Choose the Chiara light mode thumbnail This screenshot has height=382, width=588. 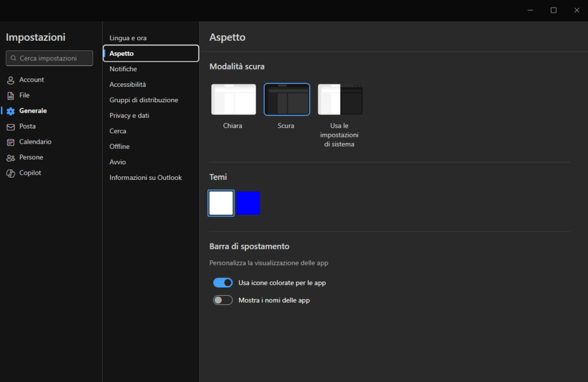[x=234, y=99]
